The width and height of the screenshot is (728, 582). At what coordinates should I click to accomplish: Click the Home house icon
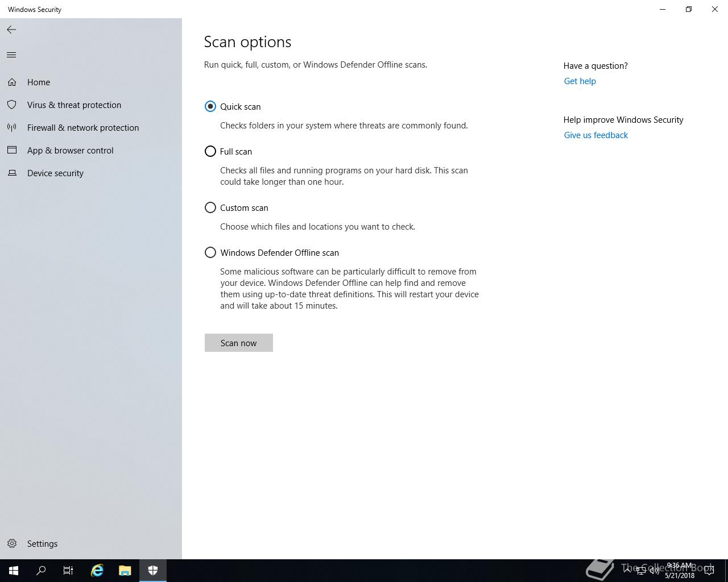coord(12,82)
